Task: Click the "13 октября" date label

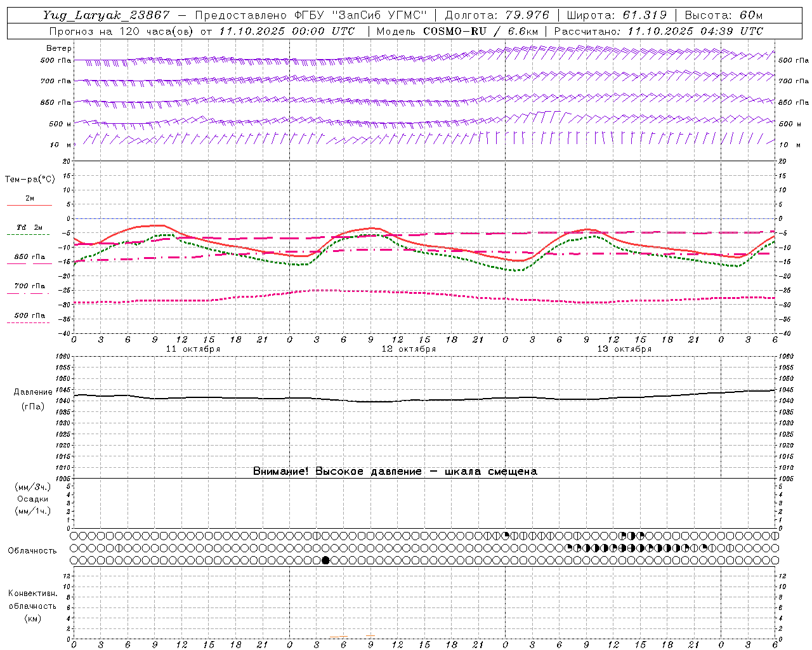Action: pos(624,349)
